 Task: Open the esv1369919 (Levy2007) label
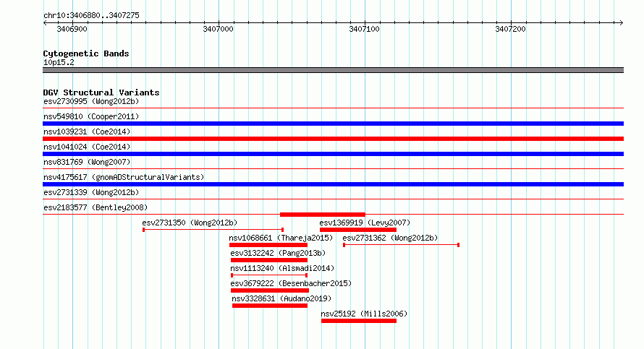(x=365, y=223)
